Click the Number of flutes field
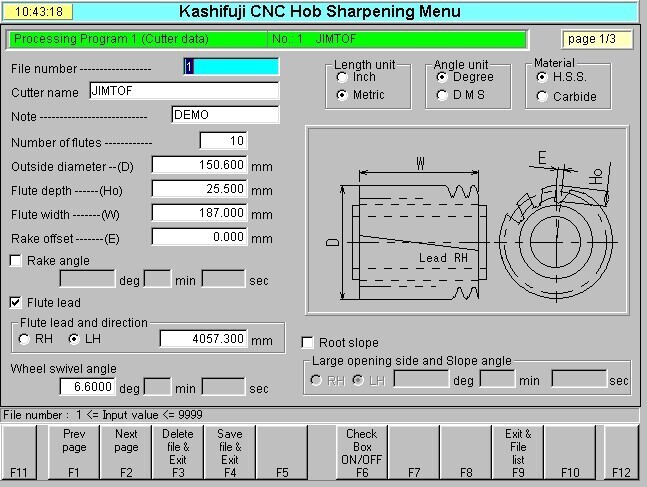Image resolution: width=647 pixels, height=487 pixels. tap(224, 141)
